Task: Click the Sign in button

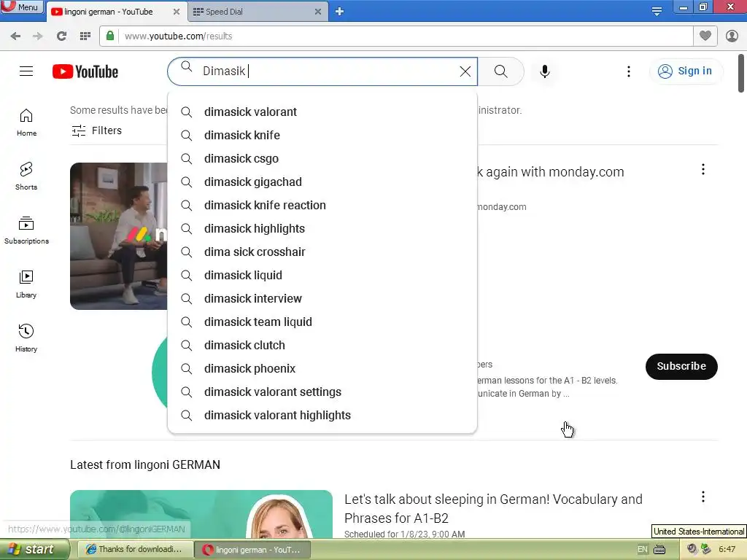Action: (x=685, y=71)
